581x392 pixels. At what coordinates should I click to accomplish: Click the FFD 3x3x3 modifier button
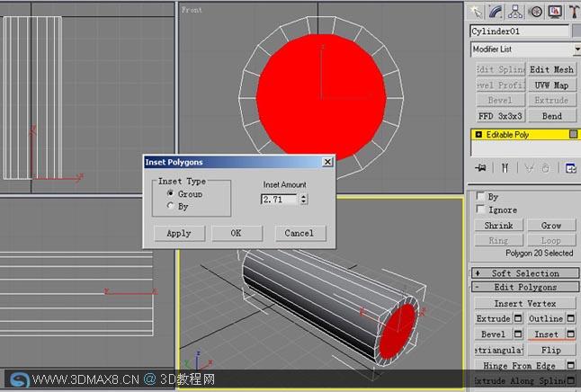500,116
